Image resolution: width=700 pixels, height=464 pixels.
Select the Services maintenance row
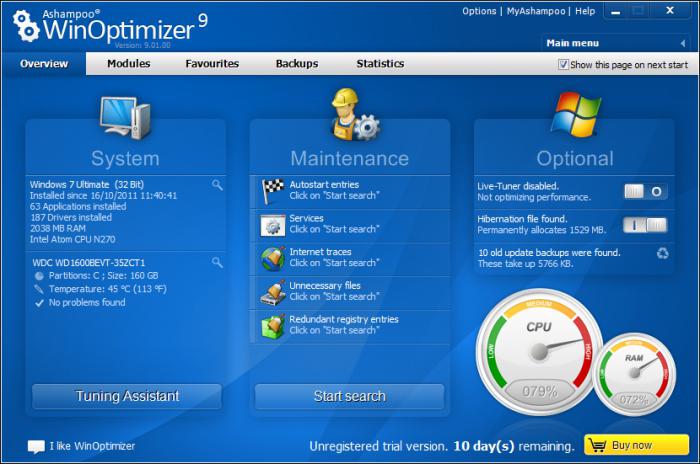pos(350,226)
